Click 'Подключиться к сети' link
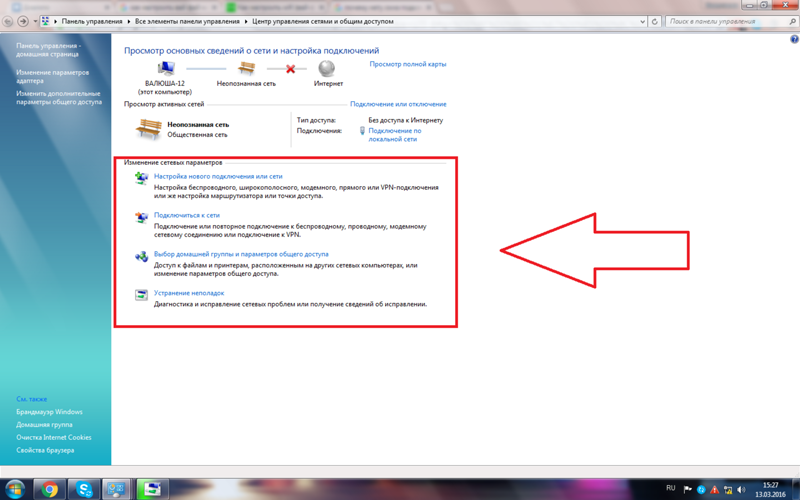This screenshot has height=500, width=800. (x=187, y=215)
